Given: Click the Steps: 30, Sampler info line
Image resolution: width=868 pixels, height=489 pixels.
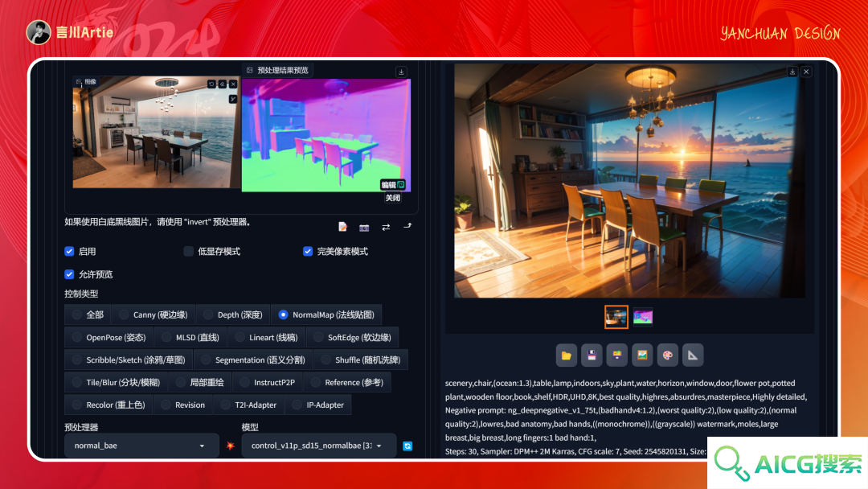Looking at the screenshot, I should (x=575, y=451).
